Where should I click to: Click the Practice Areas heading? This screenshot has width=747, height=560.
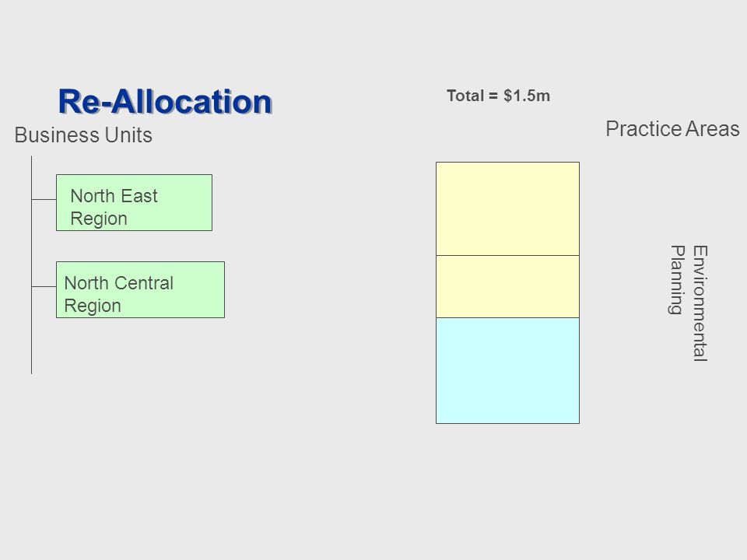point(672,129)
